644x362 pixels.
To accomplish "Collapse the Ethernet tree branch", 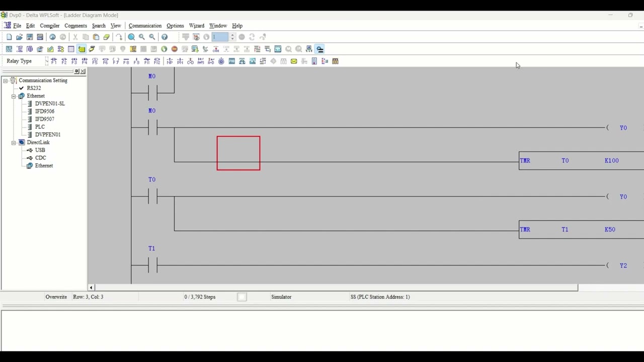I will point(14,96).
